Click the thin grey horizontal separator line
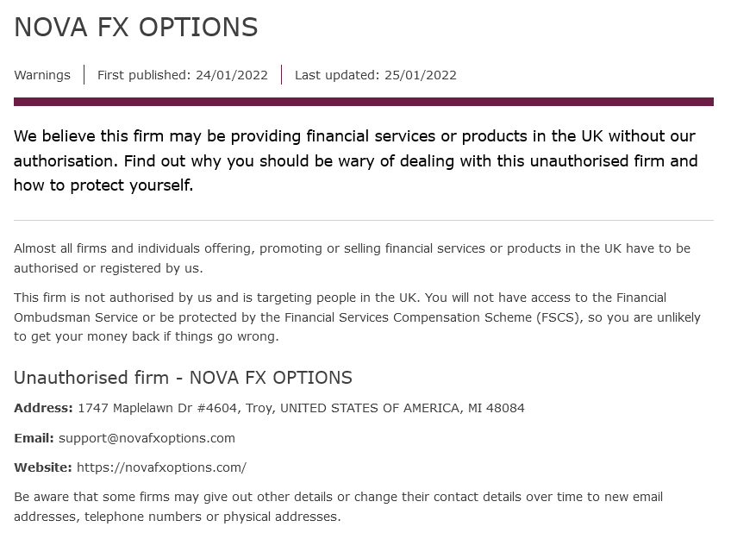This screenshot has width=756, height=533. point(364,221)
